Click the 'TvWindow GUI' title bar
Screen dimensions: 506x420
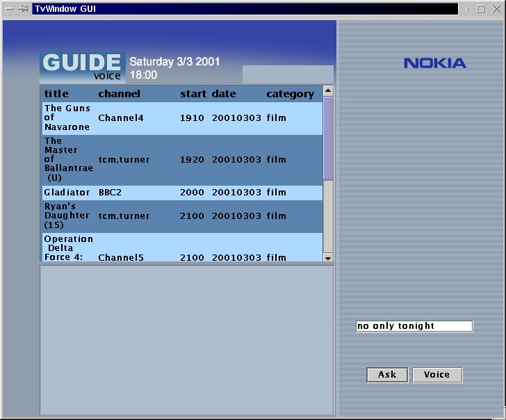[245, 9]
